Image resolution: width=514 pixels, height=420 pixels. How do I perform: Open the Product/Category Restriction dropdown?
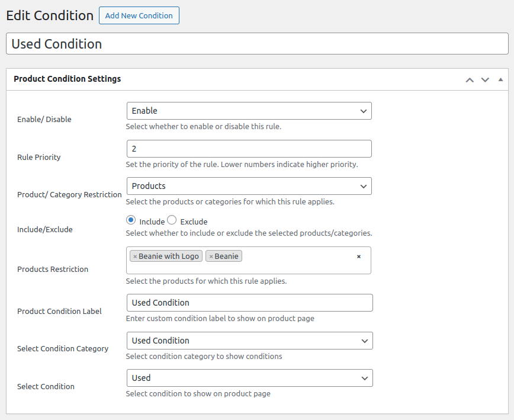coord(249,186)
